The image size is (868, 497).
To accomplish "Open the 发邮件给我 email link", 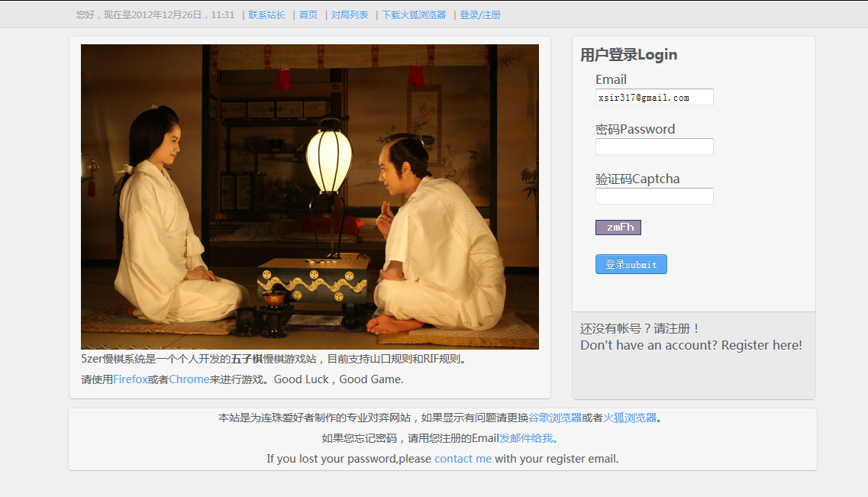I will [x=528, y=438].
